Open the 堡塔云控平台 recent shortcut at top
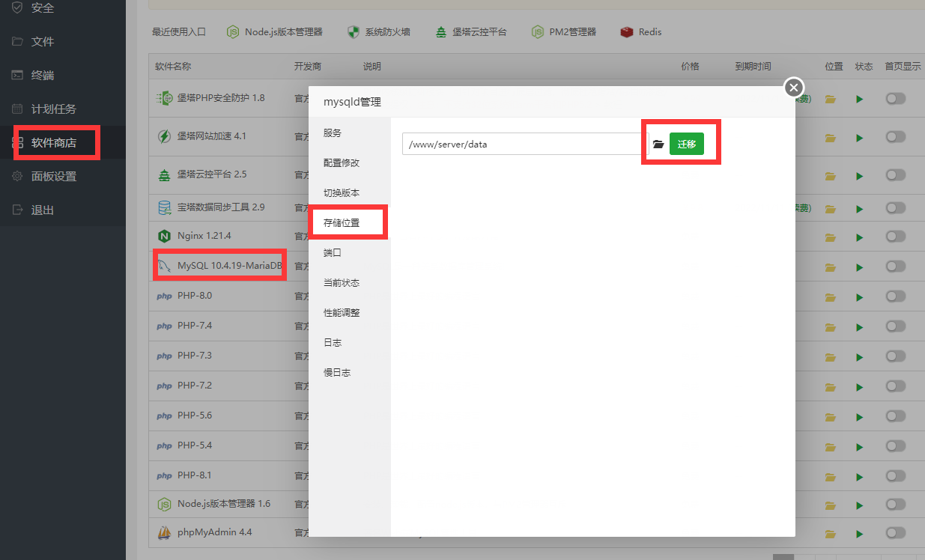925x560 pixels. pos(471,32)
